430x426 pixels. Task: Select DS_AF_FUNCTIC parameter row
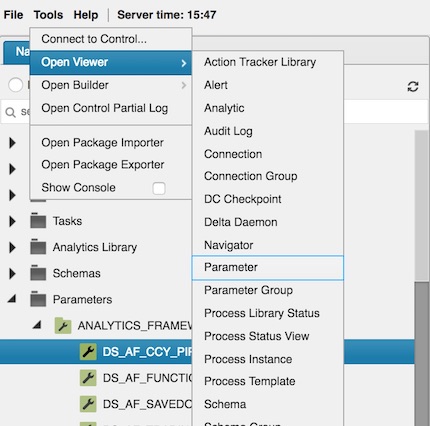(x=96, y=378)
